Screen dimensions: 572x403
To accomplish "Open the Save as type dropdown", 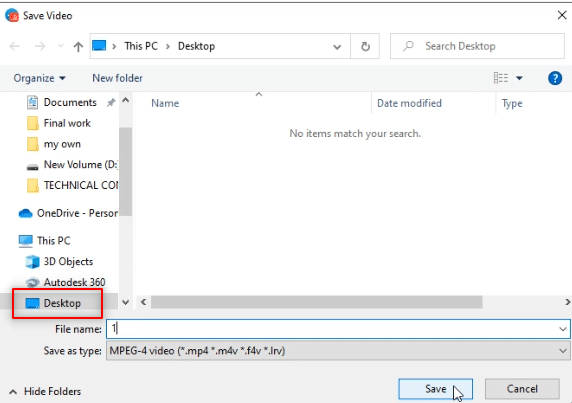I will point(338,350).
